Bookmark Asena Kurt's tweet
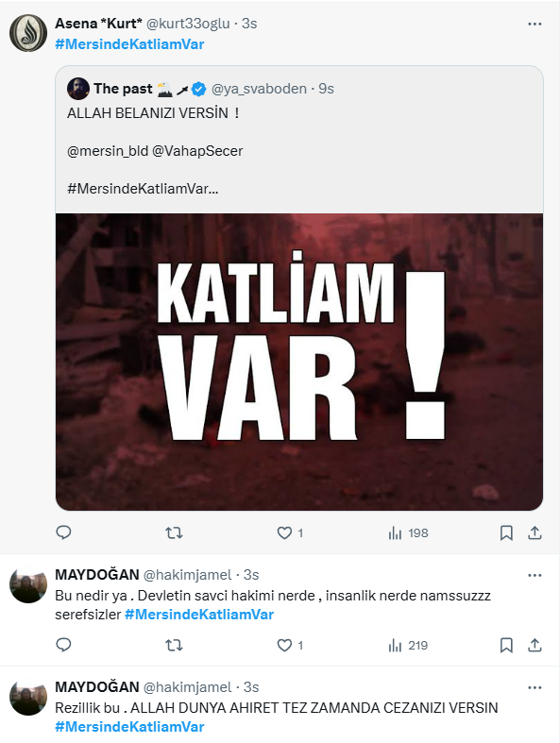Screen dimensions: 560x743 (506, 533)
